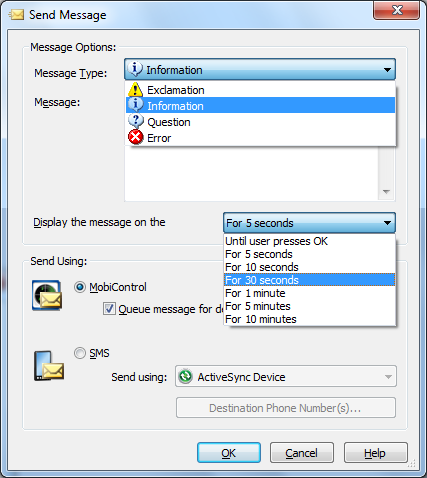This screenshot has height=478, width=427.
Task: Uncheck the Queue message checkbox
Action: tap(109, 309)
